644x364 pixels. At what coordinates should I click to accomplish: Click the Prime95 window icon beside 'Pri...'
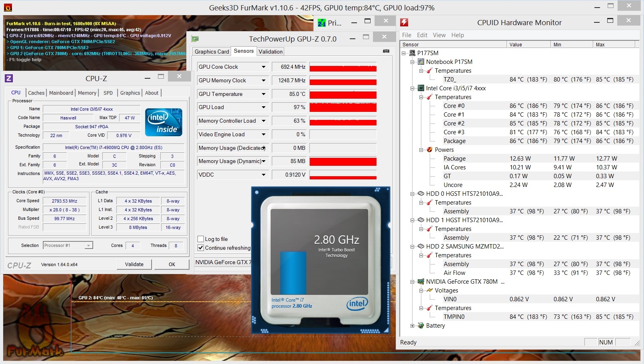click(322, 23)
